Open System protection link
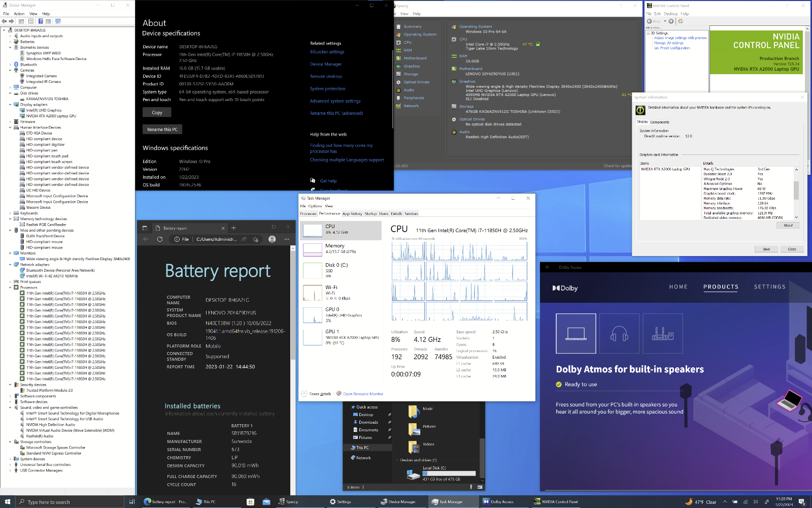This screenshot has height=508, width=812. (x=327, y=88)
